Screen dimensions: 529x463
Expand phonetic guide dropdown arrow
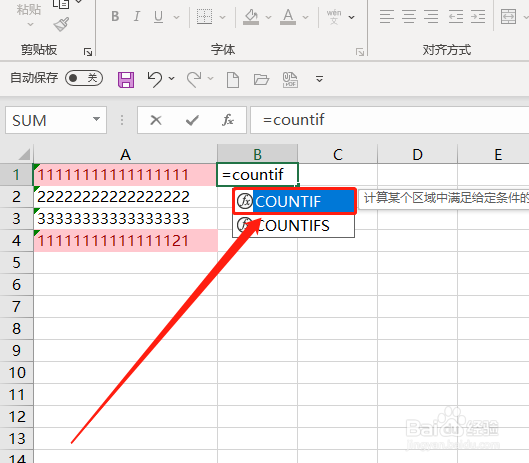click(352, 17)
